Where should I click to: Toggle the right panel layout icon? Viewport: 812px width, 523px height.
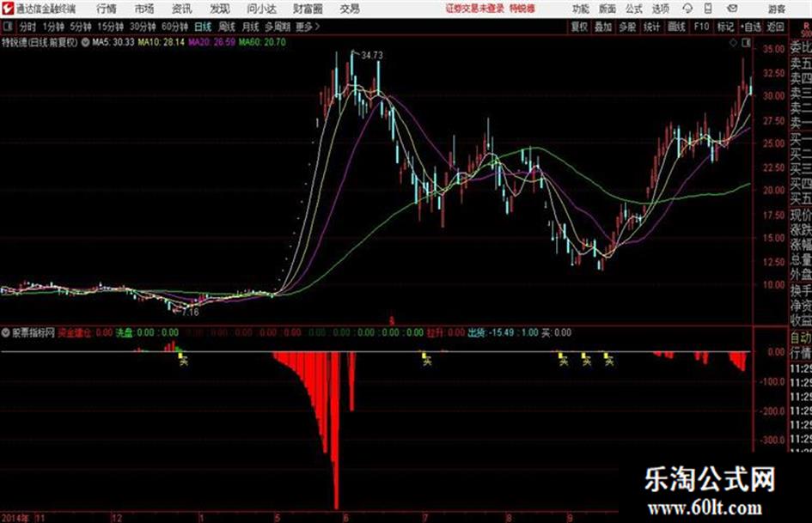(x=746, y=43)
